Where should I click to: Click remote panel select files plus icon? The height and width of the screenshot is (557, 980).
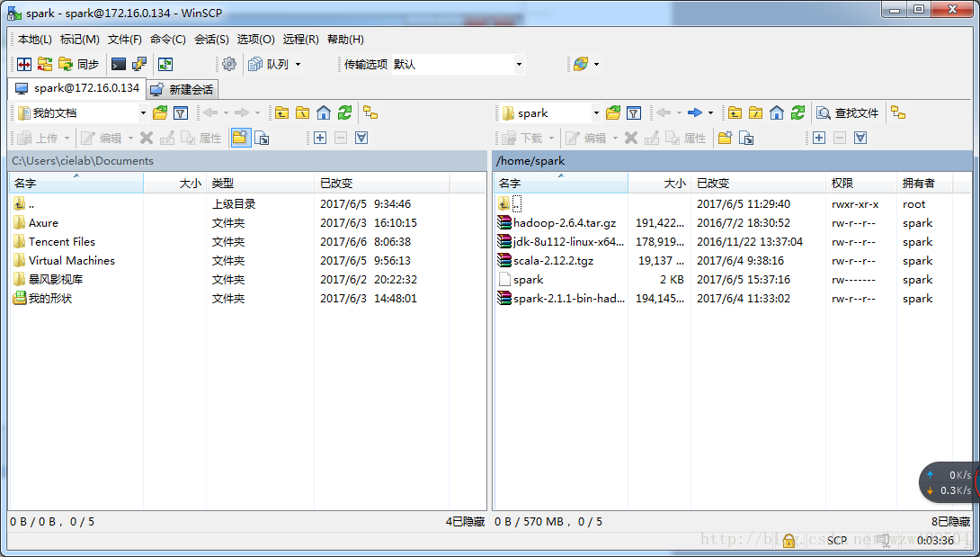coord(819,138)
